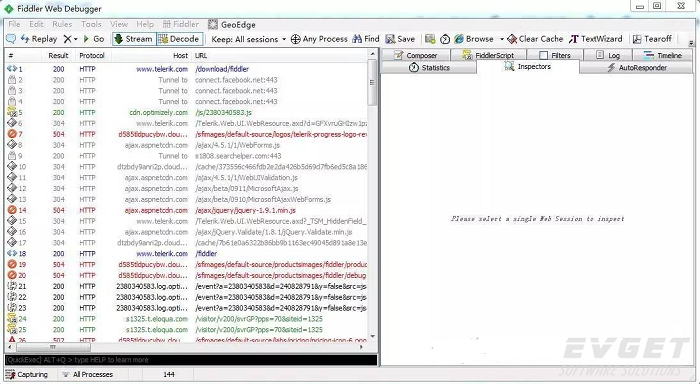Click the screenshot camera icon
Viewport: 700px width, 384px height.
tap(430, 39)
